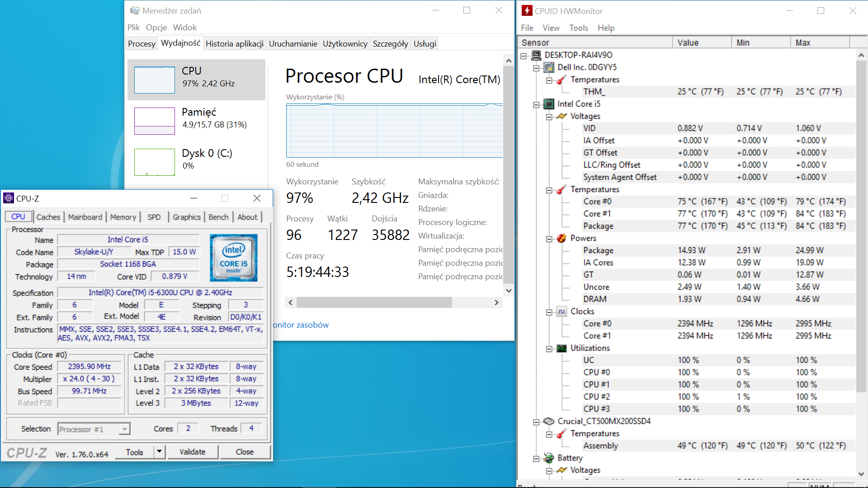Click the Close button in CPU-Z

245,452
